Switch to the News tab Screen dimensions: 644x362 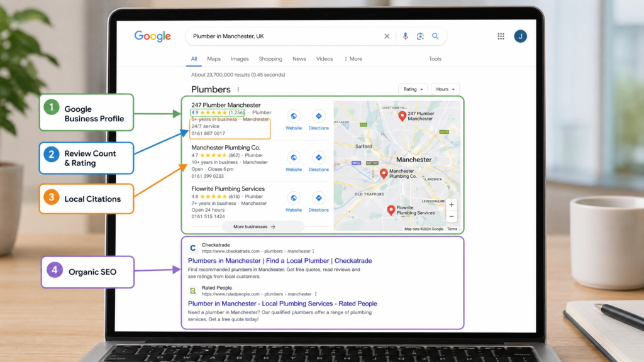click(x=299, y=58)
